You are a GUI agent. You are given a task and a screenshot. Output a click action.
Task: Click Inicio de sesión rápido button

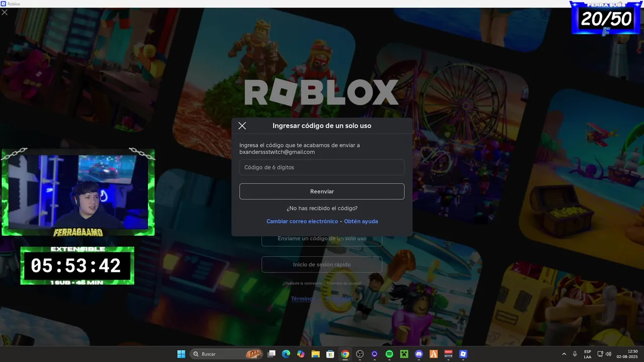(x=322, y=264)
